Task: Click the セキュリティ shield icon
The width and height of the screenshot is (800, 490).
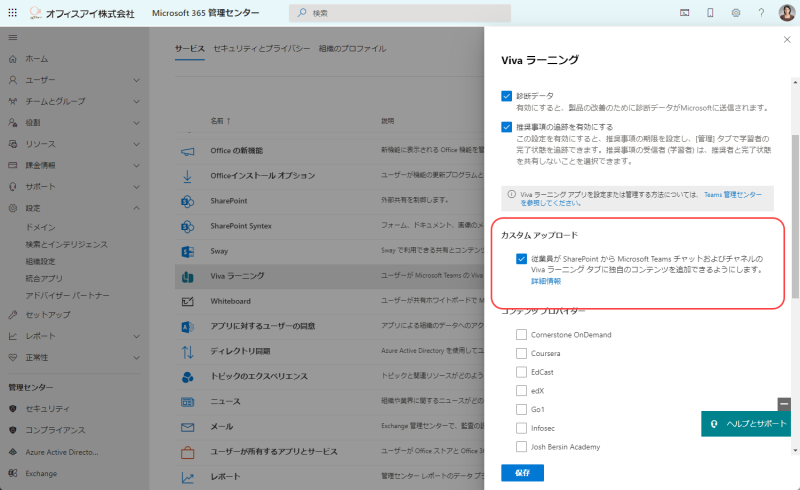Action: (13, 408)
